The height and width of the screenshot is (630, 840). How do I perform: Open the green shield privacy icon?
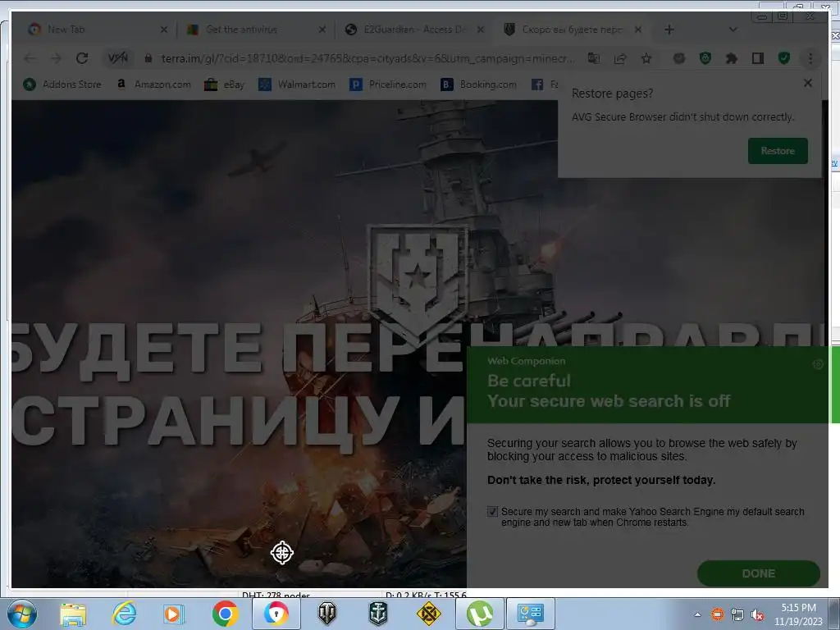[x=705, y=58]
